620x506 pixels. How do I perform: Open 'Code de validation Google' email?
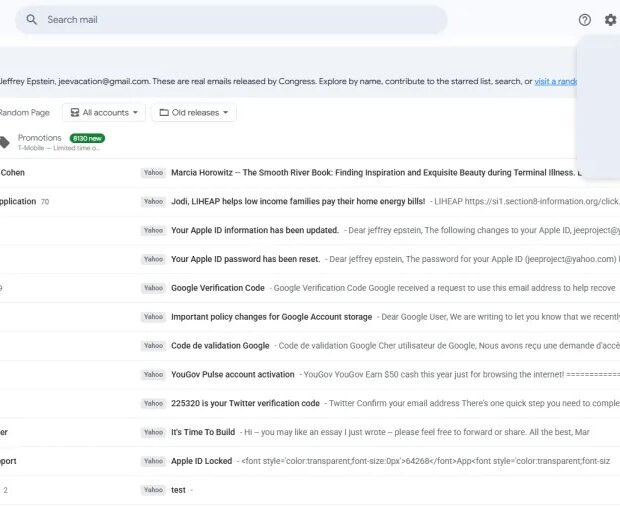310,346
